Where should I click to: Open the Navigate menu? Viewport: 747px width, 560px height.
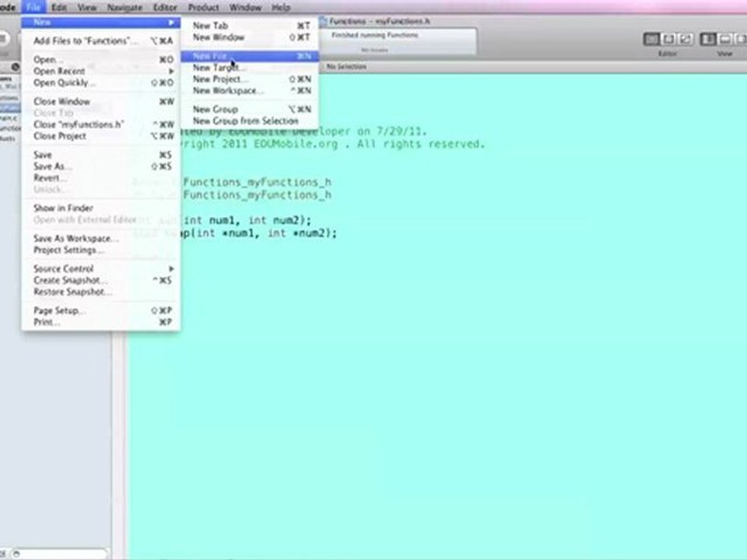124,7
